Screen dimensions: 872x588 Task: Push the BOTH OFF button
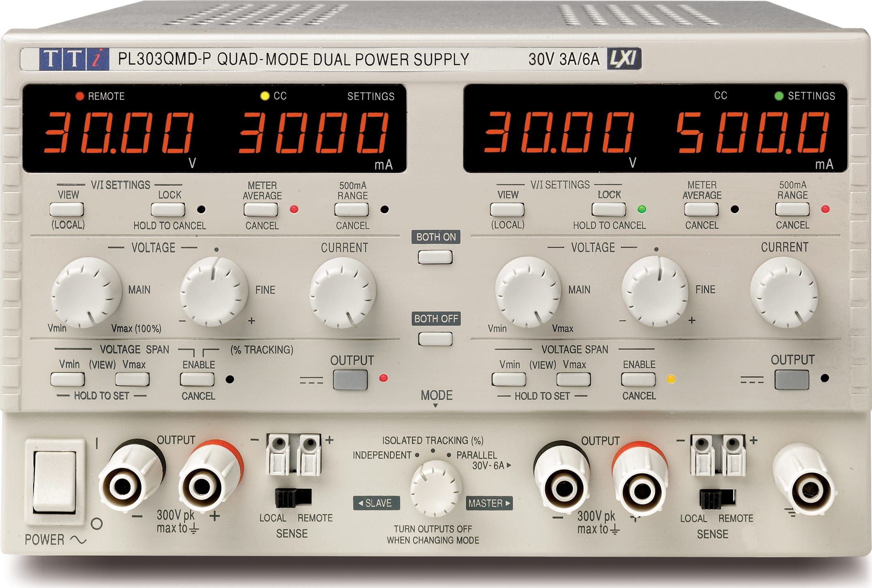coord(435,339)
